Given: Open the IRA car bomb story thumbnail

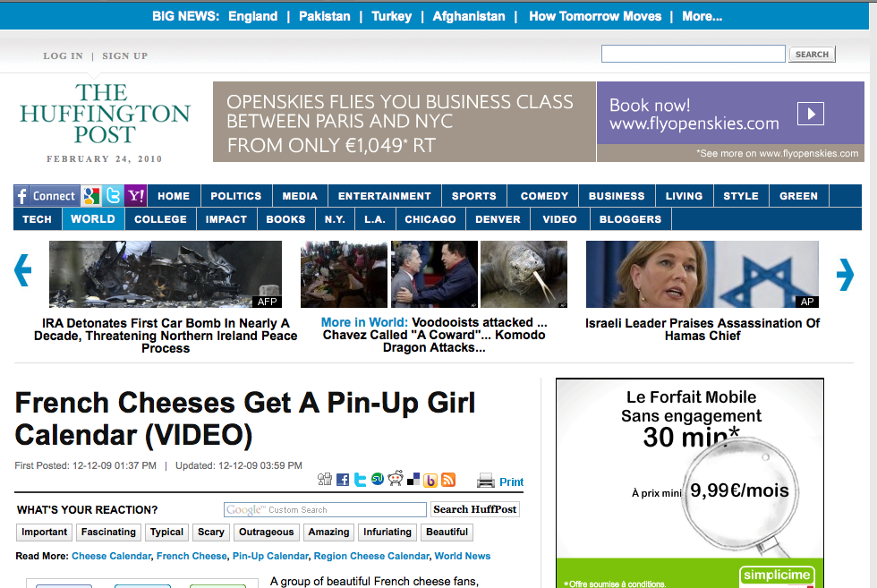Looking at the screenshot, I should pos(166,275).
